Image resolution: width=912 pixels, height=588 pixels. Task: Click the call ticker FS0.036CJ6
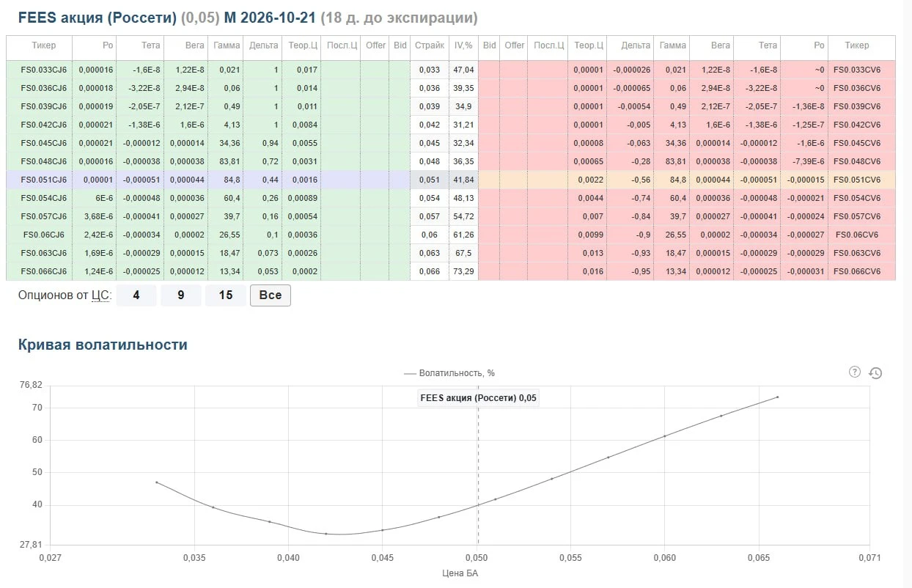pos(43,88)
